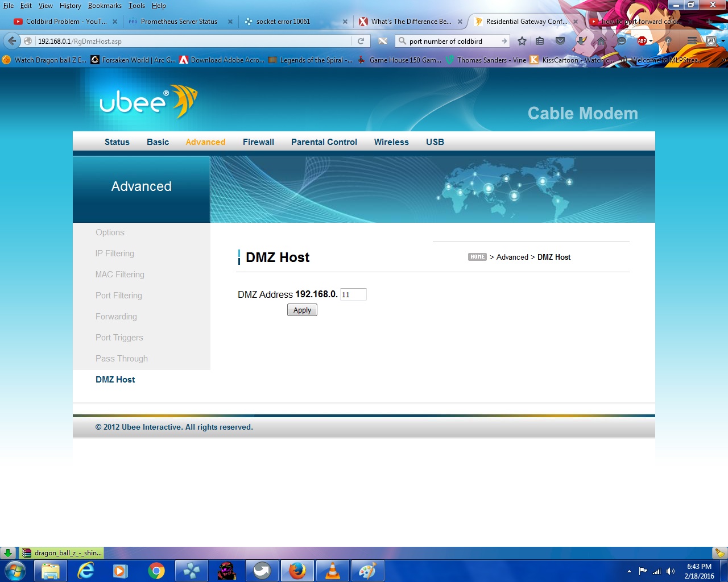Click the bookmark star icon
728x582 pixels.
pos(522,41)
